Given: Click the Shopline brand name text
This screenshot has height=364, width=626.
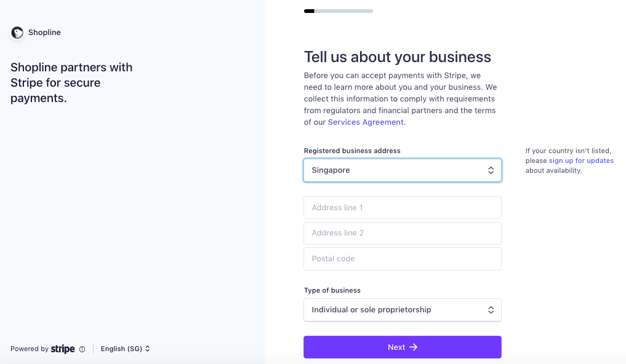Looking at the screenshot, I should pyautogui.click(x=44, y=33).
